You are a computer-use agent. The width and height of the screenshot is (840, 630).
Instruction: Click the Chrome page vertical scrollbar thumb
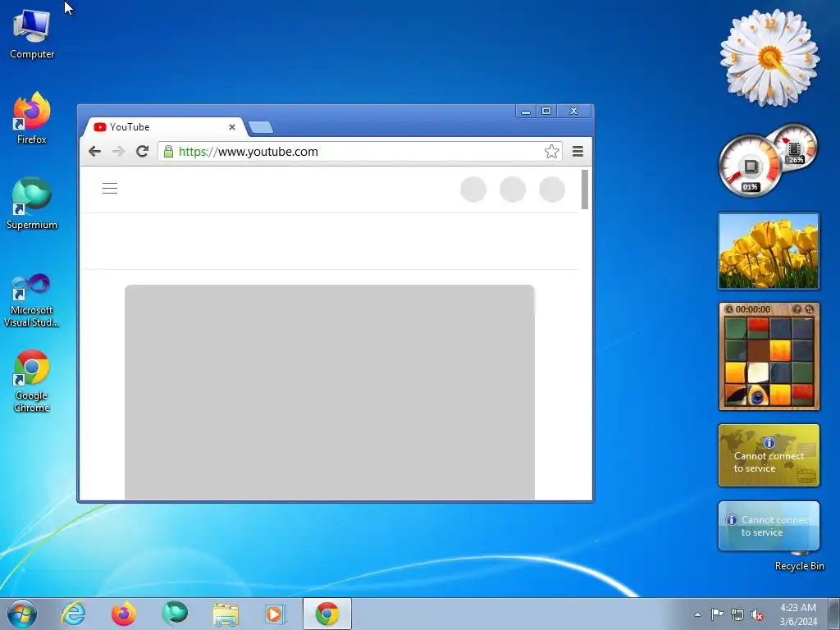[585, 189]
